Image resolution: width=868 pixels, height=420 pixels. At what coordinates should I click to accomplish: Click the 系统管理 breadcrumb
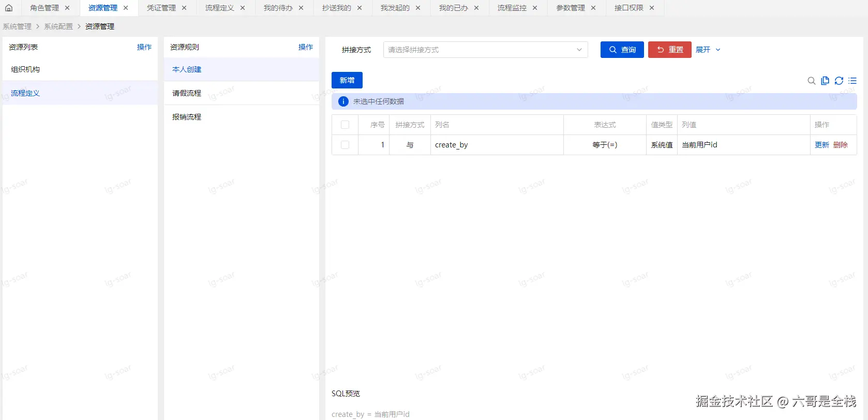17,26
